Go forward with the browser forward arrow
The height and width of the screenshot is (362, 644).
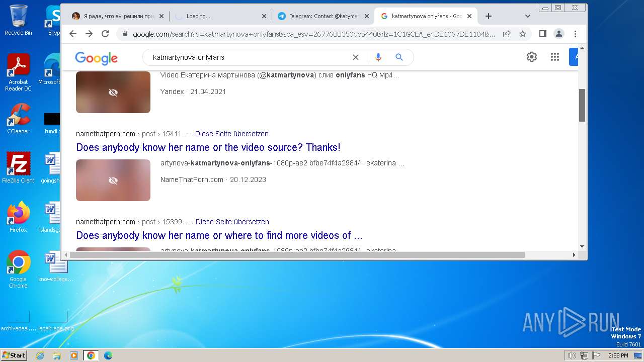coord(89,34)
